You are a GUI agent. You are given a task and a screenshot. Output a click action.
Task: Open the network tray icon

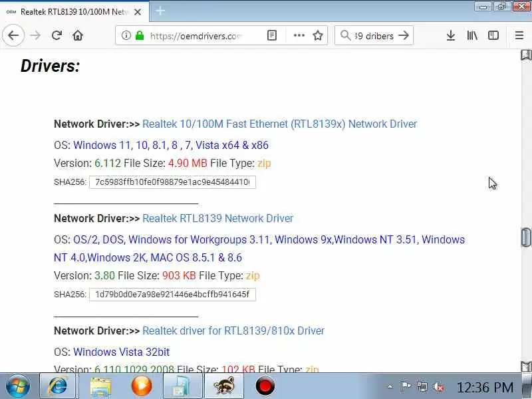[x=422, y=386]
